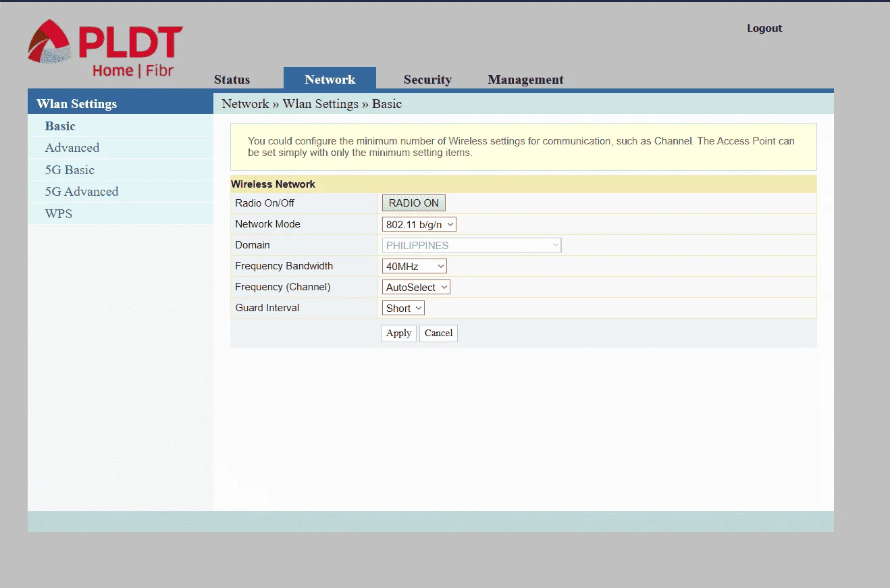Click the yellow configuration help note text
The width and height of the screenshot is (890, 588).
point(521,147)
